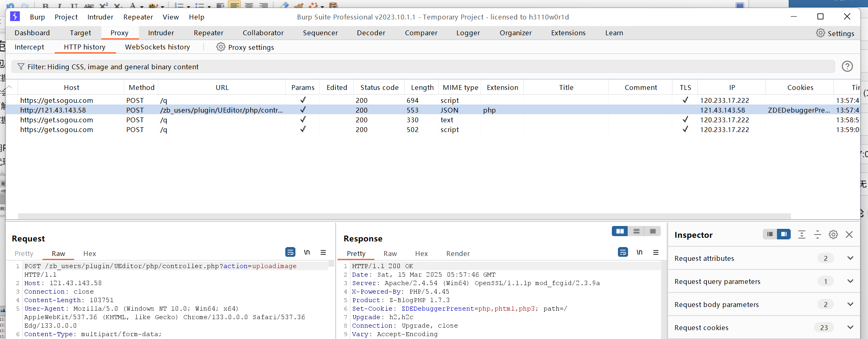Switch to the Logger tab
868x339 pixels.
(468, 33)
